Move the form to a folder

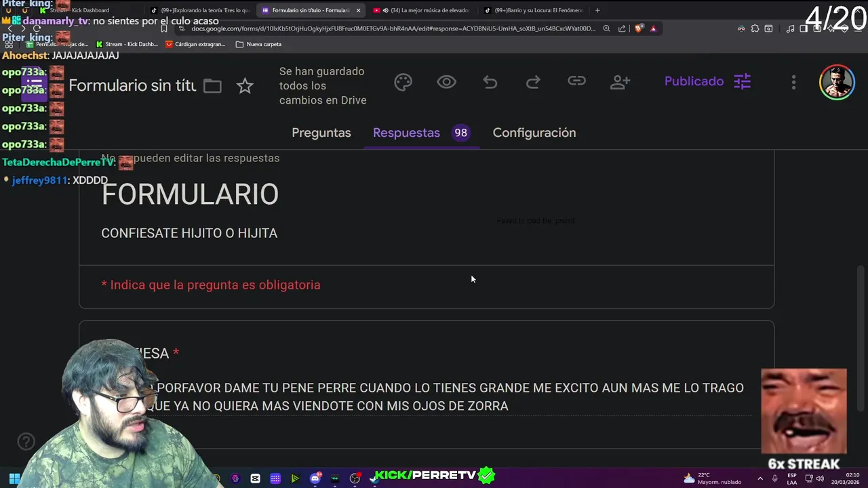(212, 85)
